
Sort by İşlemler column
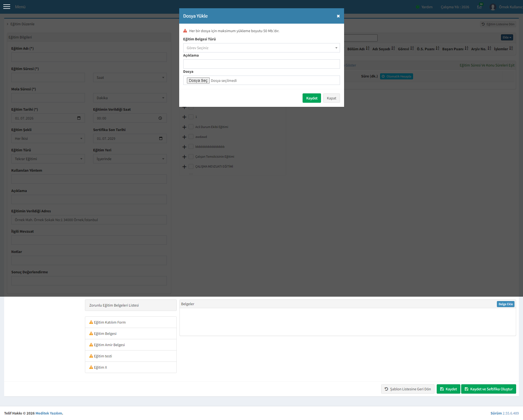click(x=511, y=48)
